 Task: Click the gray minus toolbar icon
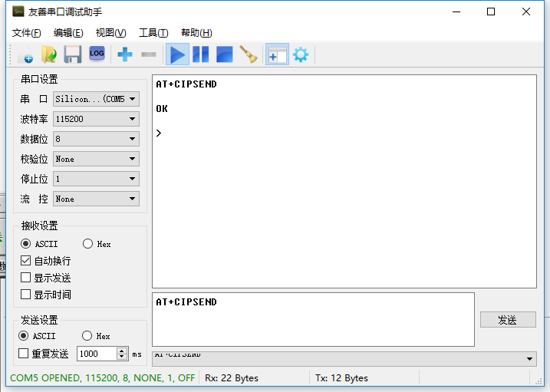(149, 54)
